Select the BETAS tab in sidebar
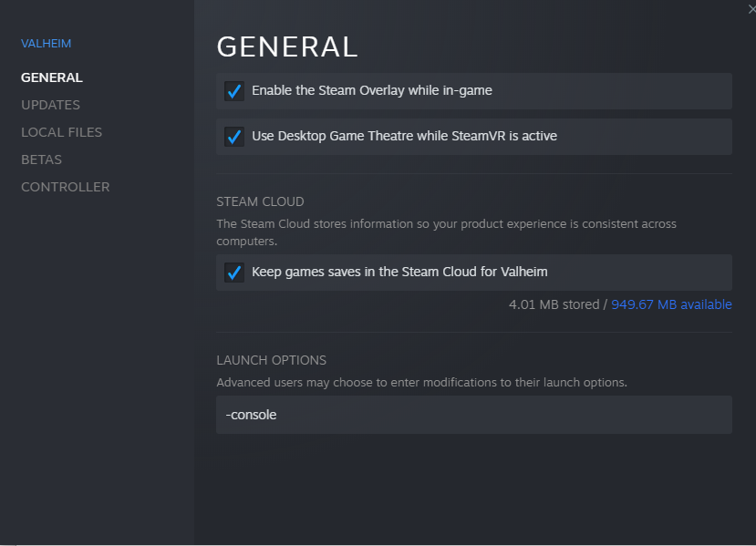The image size is (756, 546). pos(41,160)
